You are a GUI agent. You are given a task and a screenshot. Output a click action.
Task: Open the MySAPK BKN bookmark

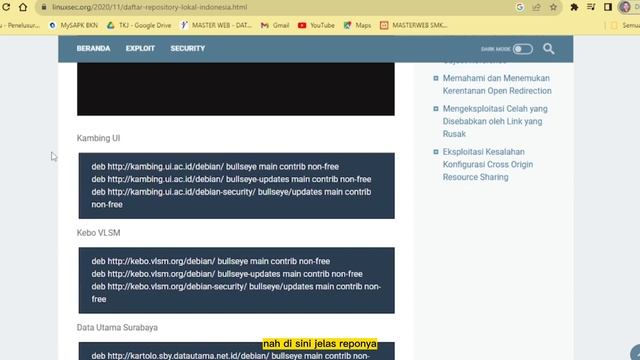pos(74,25)
